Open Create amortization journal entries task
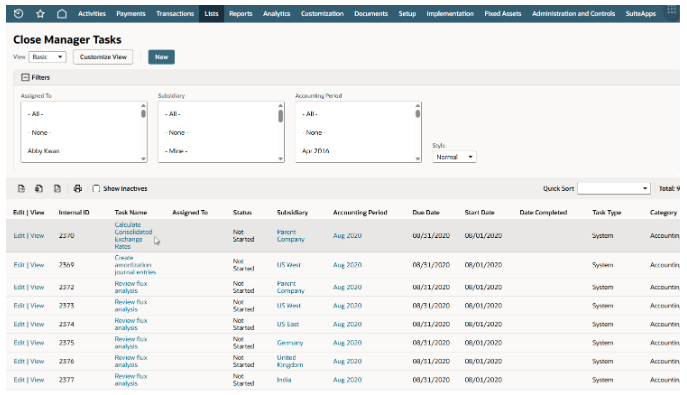 tap(135, 265)
